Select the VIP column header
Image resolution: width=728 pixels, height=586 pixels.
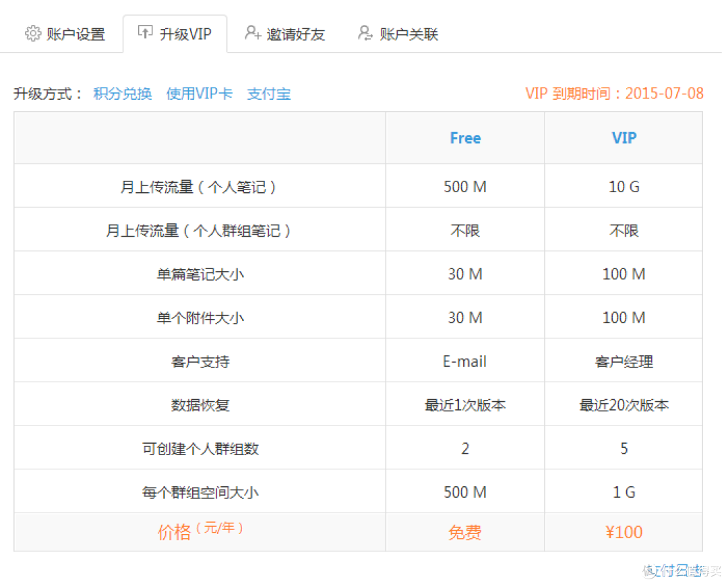(x=624, y=138)
